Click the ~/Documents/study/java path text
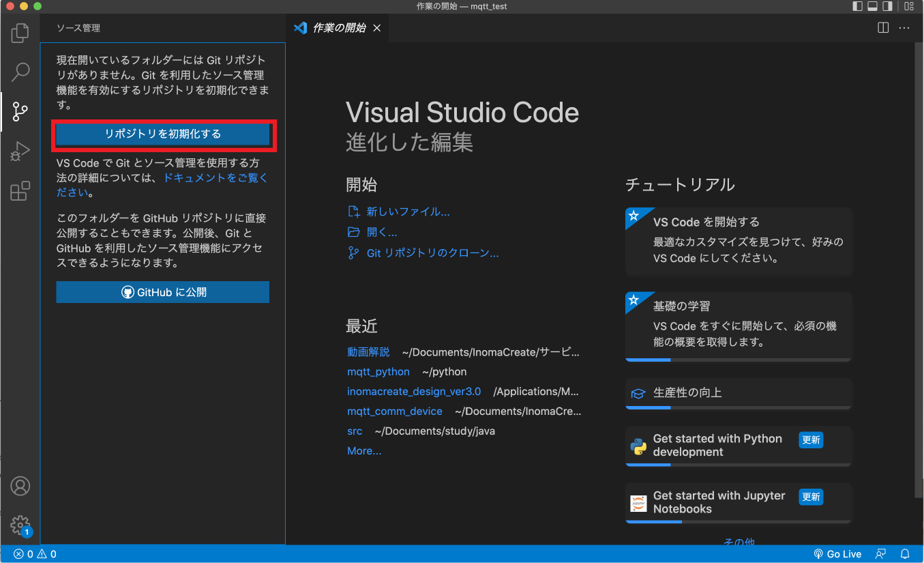The image size is (924, 563). [435, 431]
